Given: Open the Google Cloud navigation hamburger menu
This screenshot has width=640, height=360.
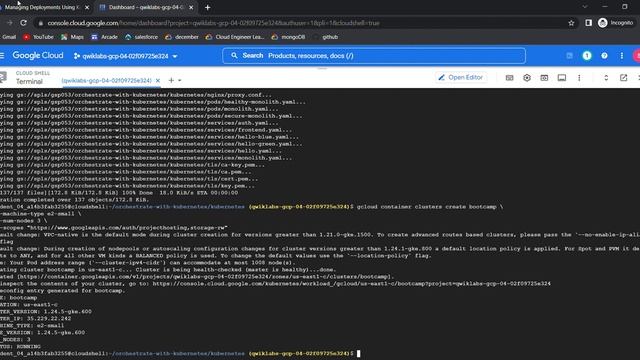Looking at the screenshot, I should click(x=2, y=56).
